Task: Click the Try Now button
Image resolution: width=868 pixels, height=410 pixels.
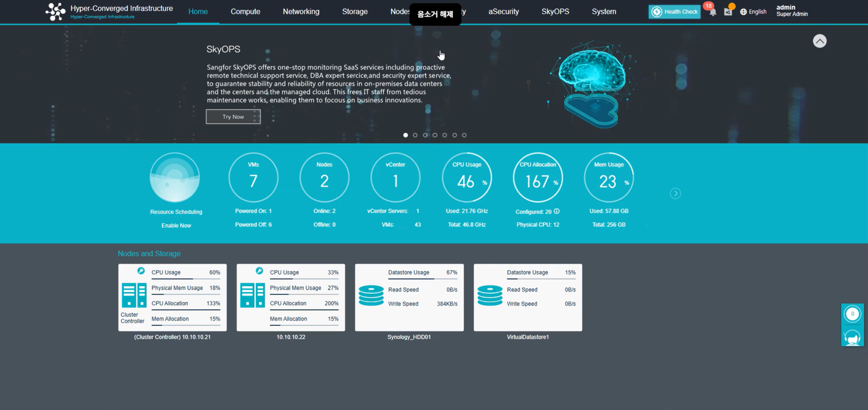Action: tap(233, 117)
